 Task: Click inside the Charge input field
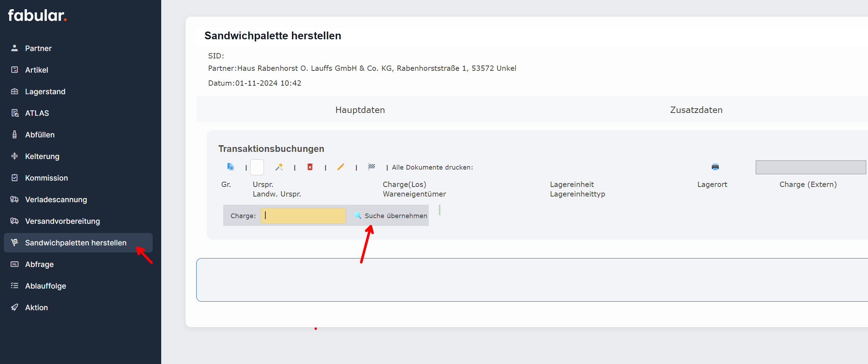tap(303, 216)
